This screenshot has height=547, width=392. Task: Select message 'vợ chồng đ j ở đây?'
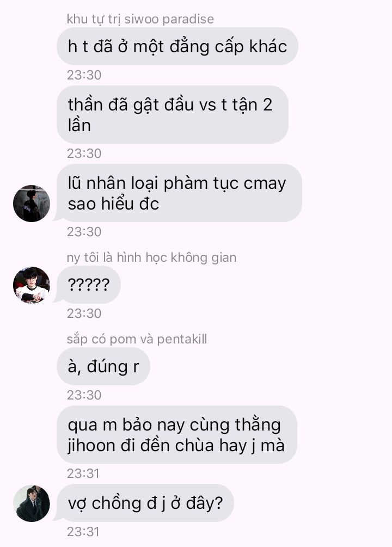[x=145, y=503]
